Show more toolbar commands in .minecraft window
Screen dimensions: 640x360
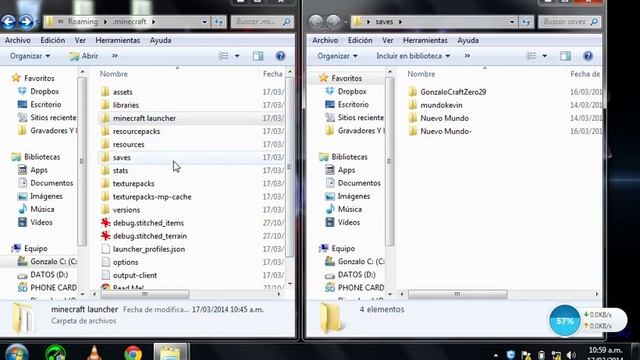115,56
